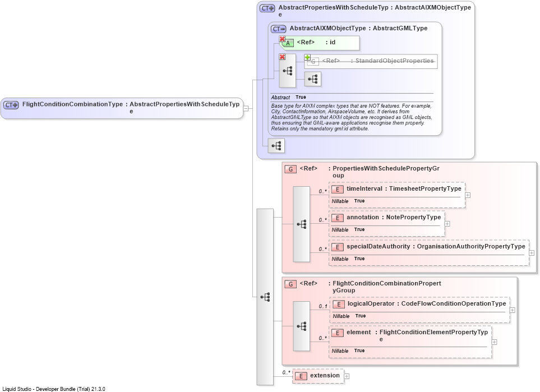The image size is (540, 392).
Task: Click the CT icon of FlightConditionCombinationType
Action: click(11, 105)
